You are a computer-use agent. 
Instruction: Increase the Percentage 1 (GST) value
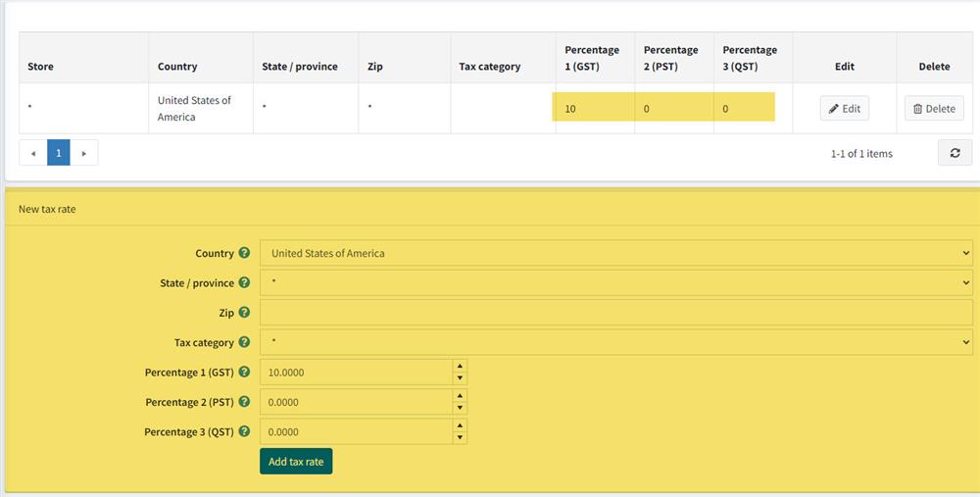pos(460,366)
